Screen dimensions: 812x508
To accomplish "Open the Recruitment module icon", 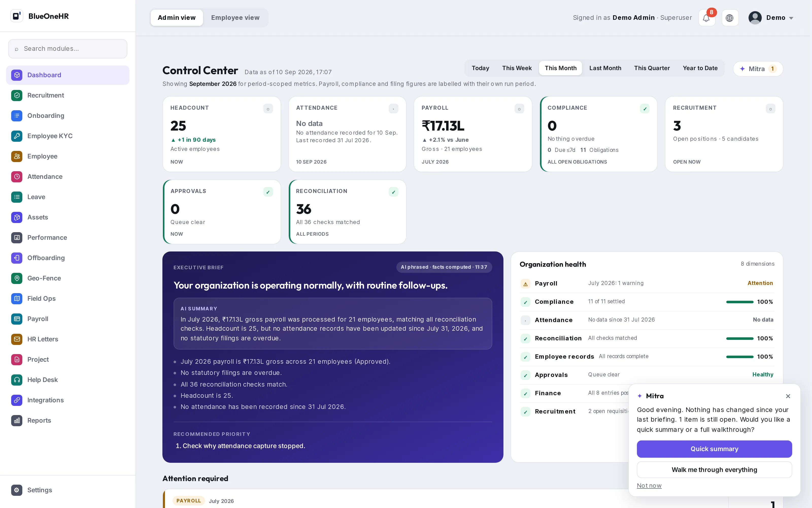I will coord(17,96).
